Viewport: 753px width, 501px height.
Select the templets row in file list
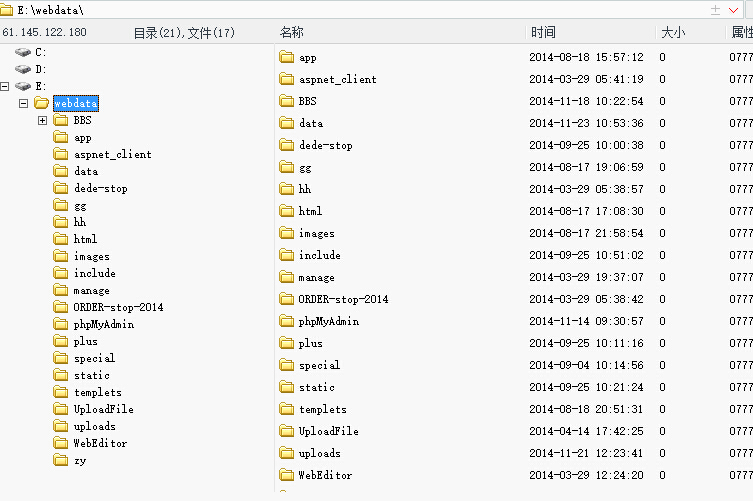tap(515, 409)
